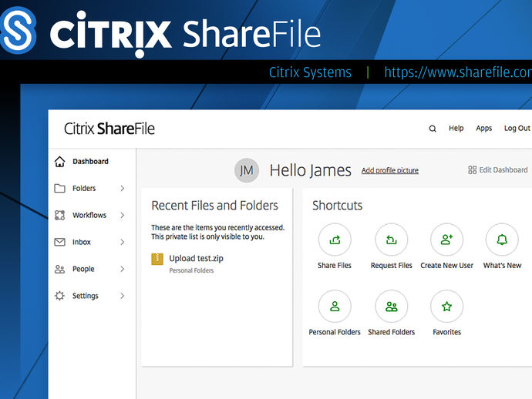Click the Request Files label
Image resolution: width=532 pixels, height=399 pixels.
(391, 266)
